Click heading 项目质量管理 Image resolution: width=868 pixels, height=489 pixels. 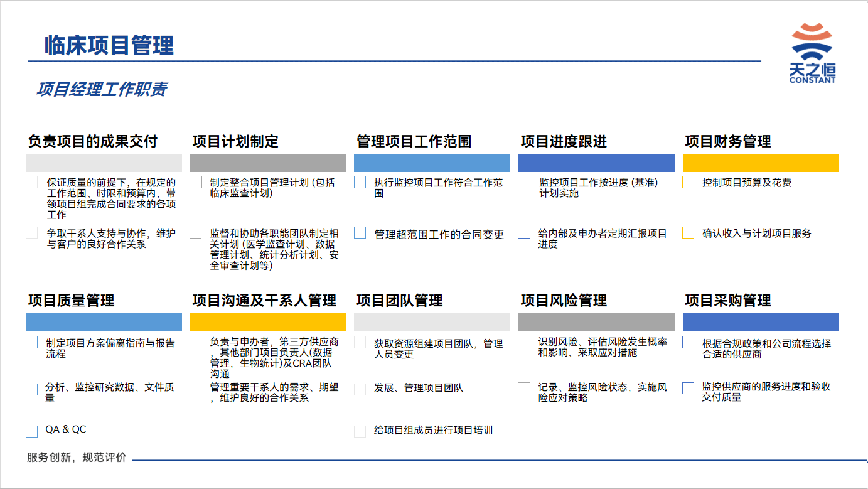(x=71, y=301)
